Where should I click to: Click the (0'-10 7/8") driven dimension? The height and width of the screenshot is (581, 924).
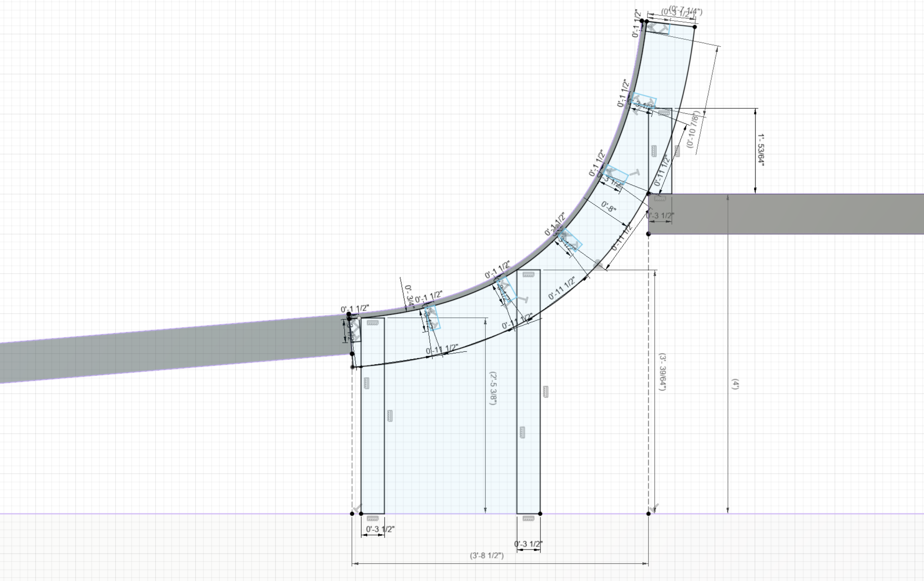click(x=693, y=129)
